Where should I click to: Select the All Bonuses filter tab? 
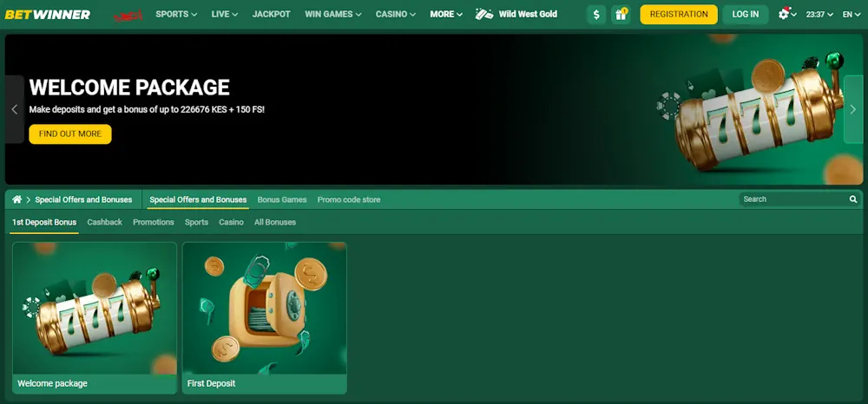(274, 222)
